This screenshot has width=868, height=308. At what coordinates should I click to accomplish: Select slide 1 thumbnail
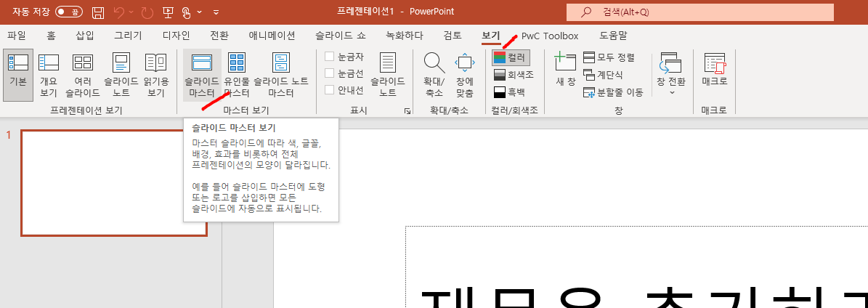coord(114,183)
